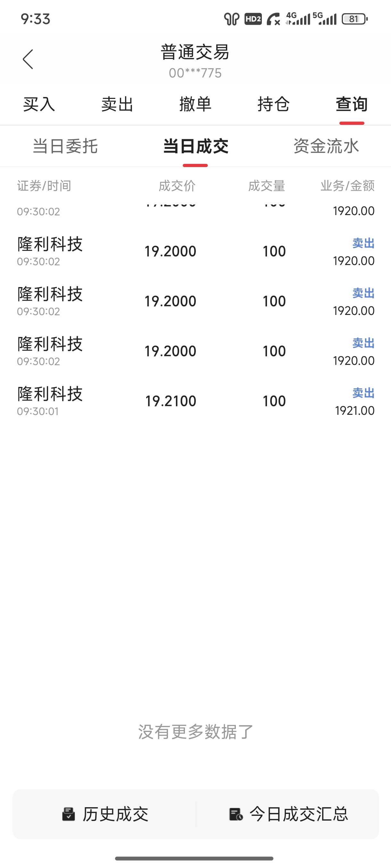Tap the 今日成交汇总 document icon
The height and width of the screenshot is (868, 391).
(x=236, y=814)
